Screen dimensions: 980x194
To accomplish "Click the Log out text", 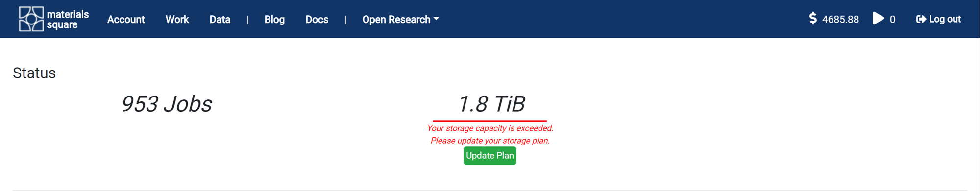I will click(945, 19).
